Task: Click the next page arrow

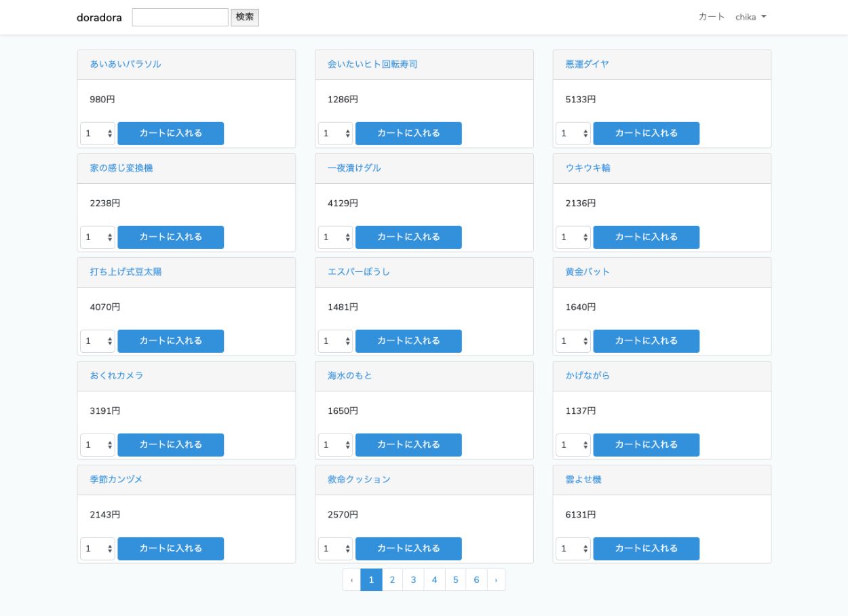Action: point(496,580)
